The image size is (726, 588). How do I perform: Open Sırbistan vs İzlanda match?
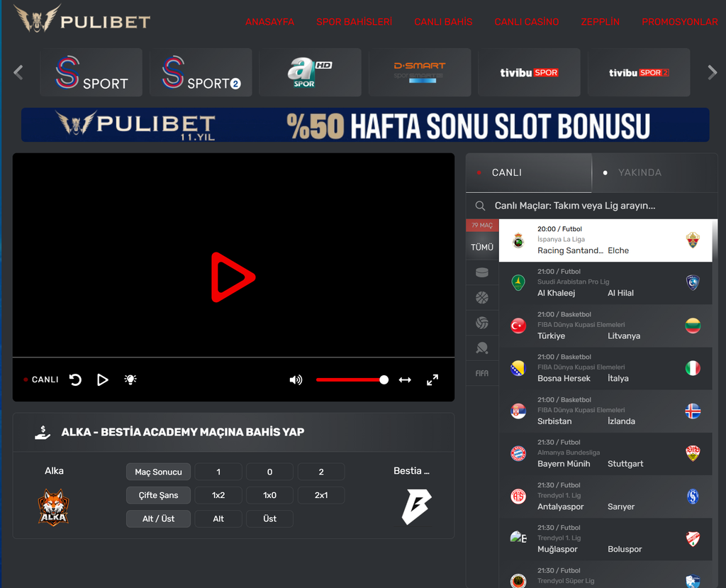[x=605, y=411]
